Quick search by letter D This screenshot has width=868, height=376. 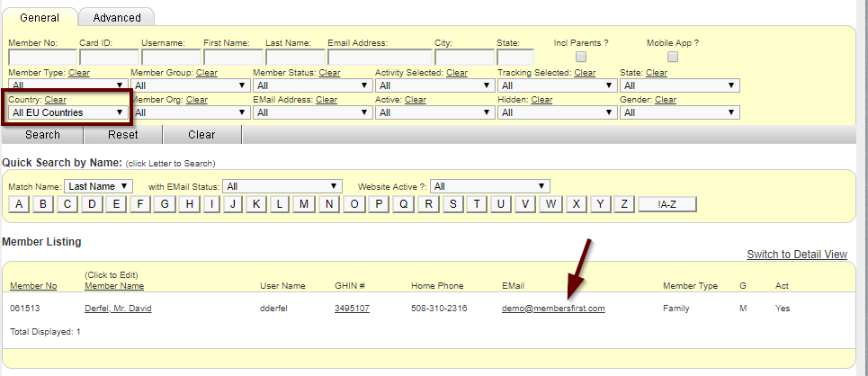[x=92, y=204]
